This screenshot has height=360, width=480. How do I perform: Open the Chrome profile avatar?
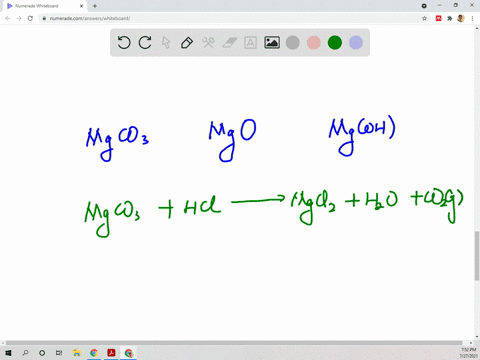coord(461,18)
